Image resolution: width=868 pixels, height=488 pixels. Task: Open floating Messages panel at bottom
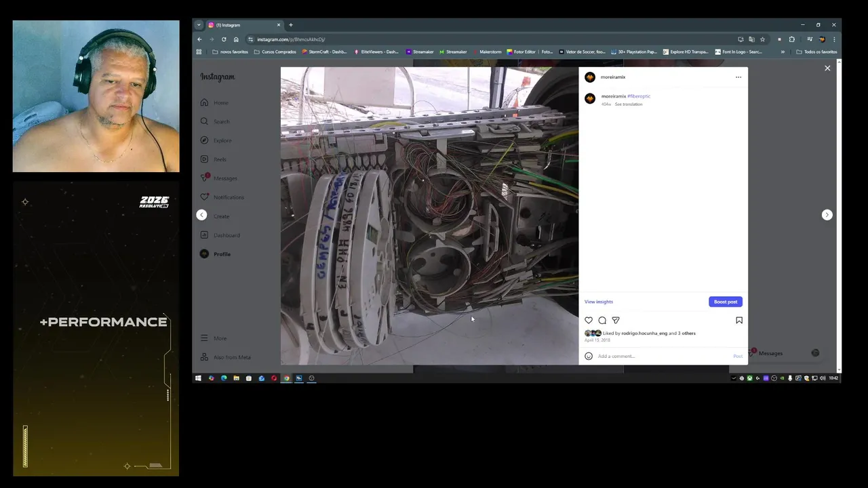click(785, 353)
